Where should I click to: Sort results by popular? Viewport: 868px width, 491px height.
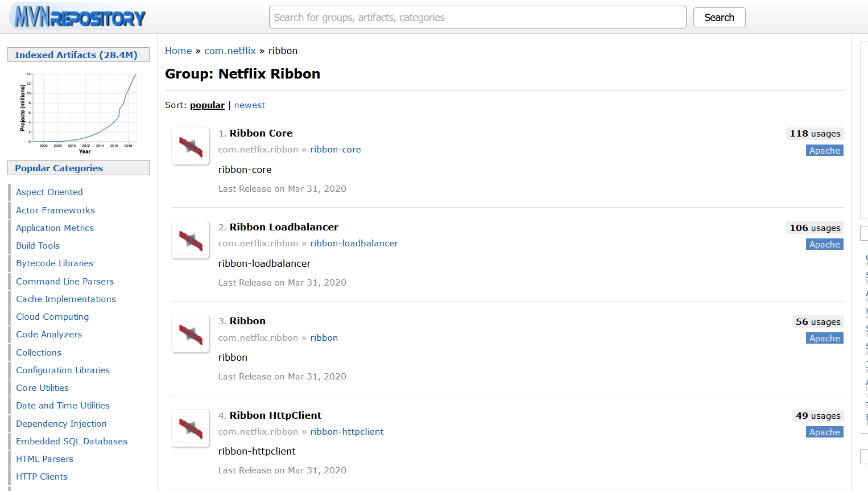(207, 105)
